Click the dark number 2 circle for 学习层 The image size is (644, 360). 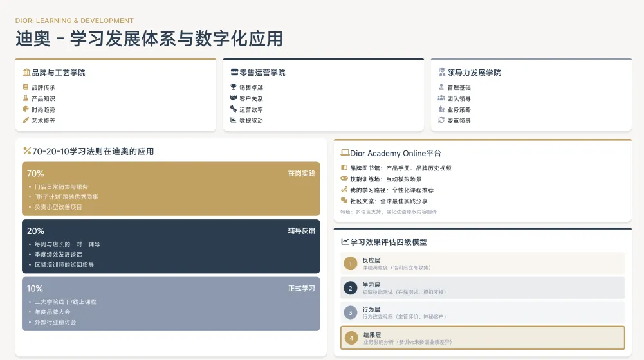pyautogui.click(x=351, y=288)
